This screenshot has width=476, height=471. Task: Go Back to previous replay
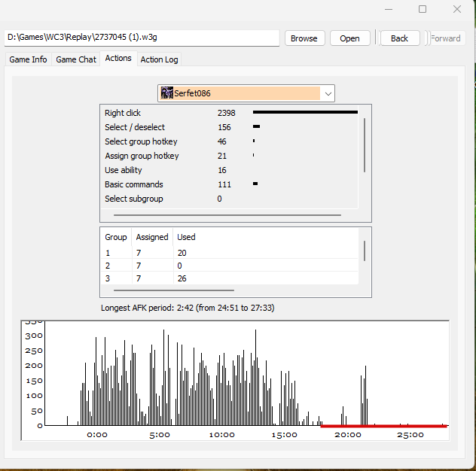pos(399,38)
